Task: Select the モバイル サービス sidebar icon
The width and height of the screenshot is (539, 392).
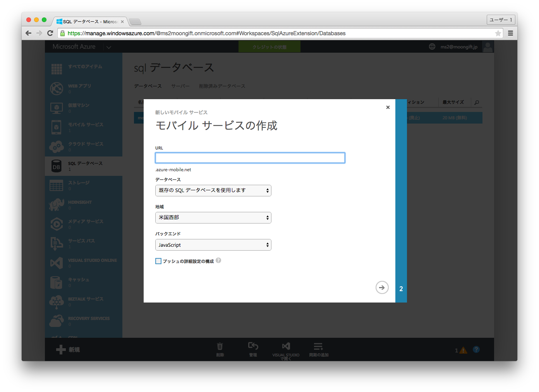Action: (57, 127)
